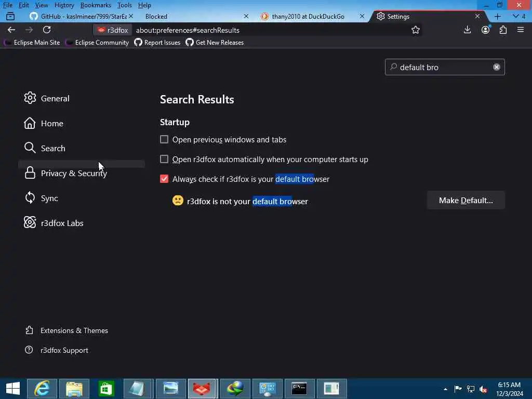Open Eclipse Main Site bookmark
The height and width of the screenshot is (399, 532).
[x=32, y=43]
